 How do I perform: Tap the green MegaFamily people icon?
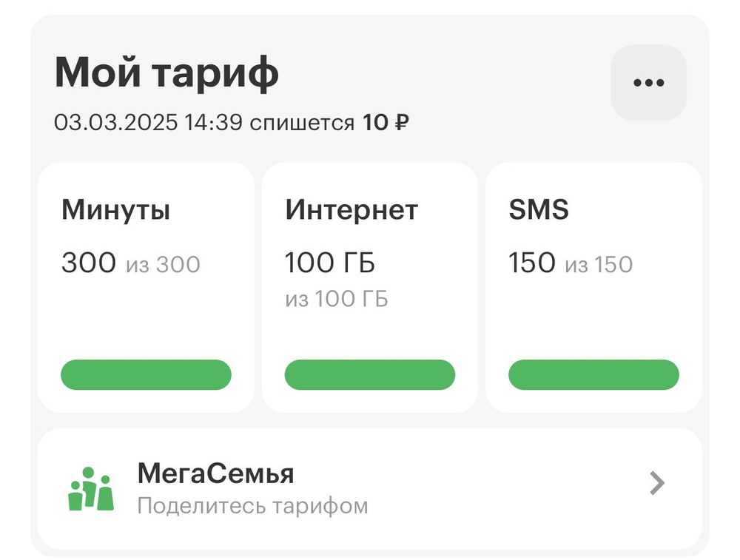click(91, 488)
